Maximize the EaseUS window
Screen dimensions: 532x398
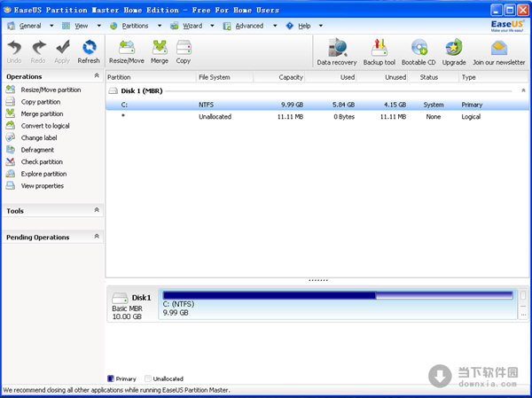[510, 10]
